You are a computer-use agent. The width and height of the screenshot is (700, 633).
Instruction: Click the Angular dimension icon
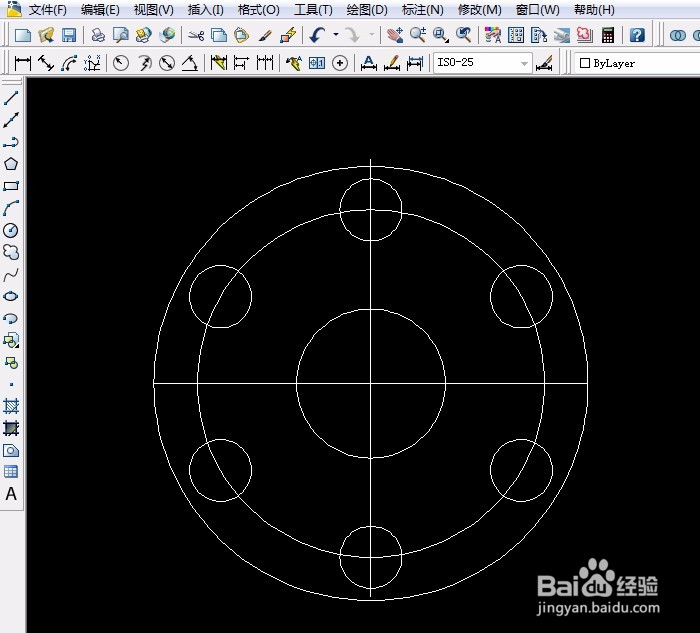pos(190,63)
